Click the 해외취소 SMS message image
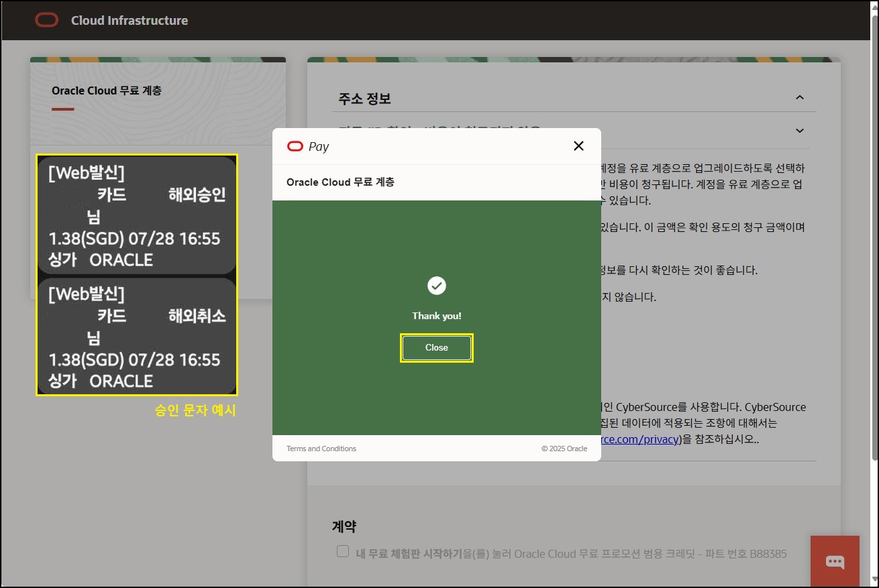Screen dimensions: 879x588 137,337
